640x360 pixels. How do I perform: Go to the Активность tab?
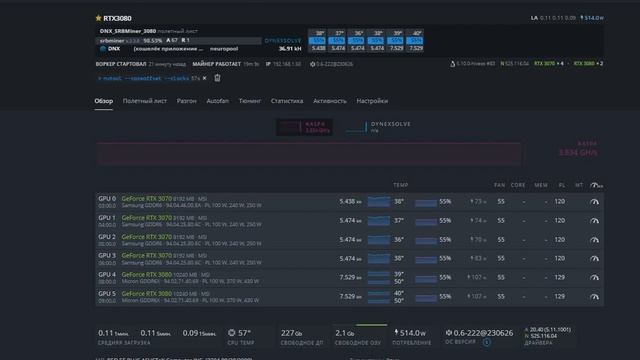(x=330, y=101)
